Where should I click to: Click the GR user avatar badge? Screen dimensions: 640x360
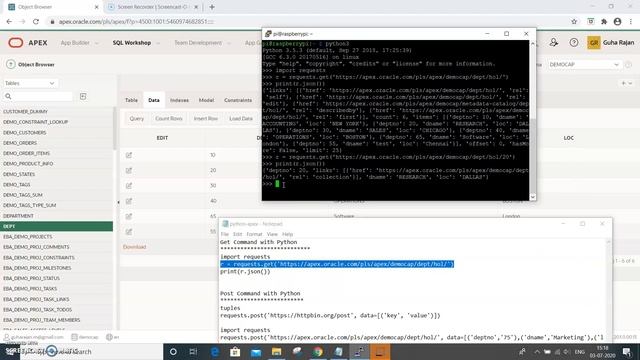(593, 42)
